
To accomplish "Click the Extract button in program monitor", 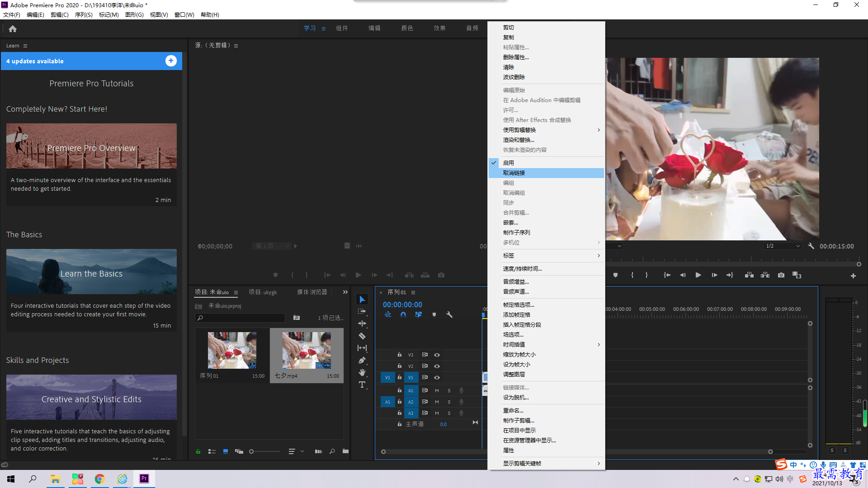I will [x=765, y=275].
